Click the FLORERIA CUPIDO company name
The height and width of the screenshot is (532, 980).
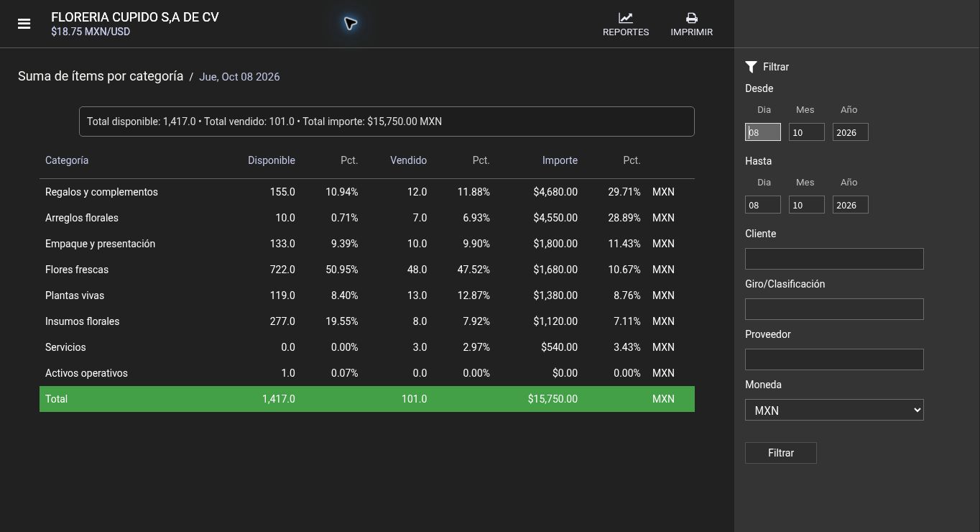coord(135,17)
